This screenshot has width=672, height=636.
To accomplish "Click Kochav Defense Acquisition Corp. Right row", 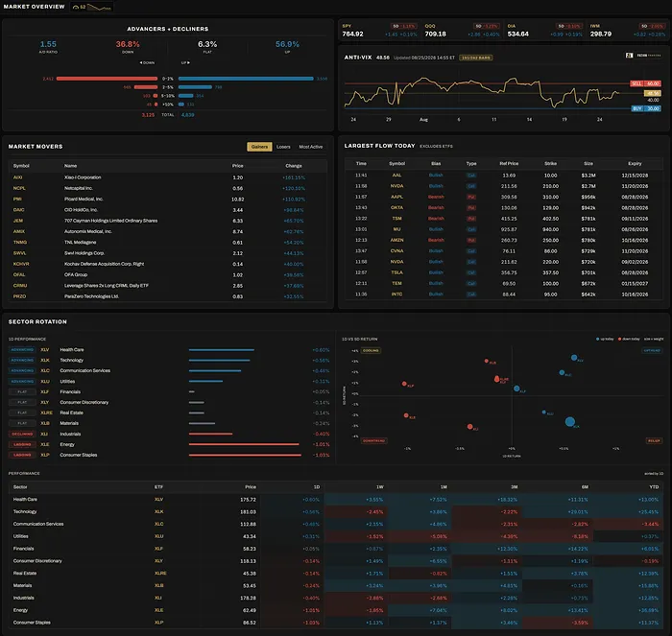I will coord(168,264).
